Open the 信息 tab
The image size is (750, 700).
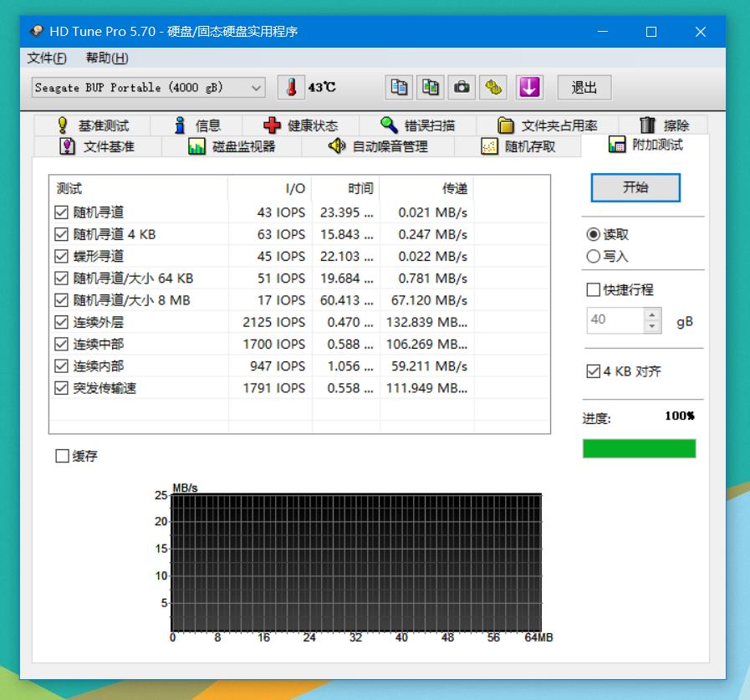pyautogui.click(x=196, y=125)
